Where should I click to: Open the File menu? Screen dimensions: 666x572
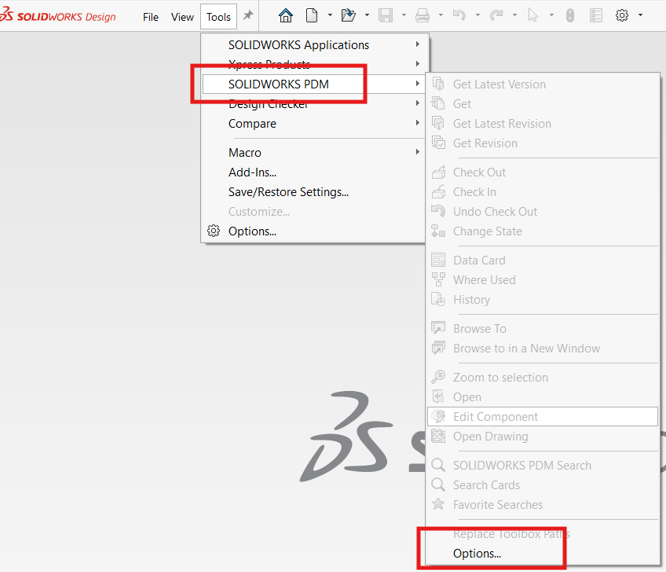[150, 17]
